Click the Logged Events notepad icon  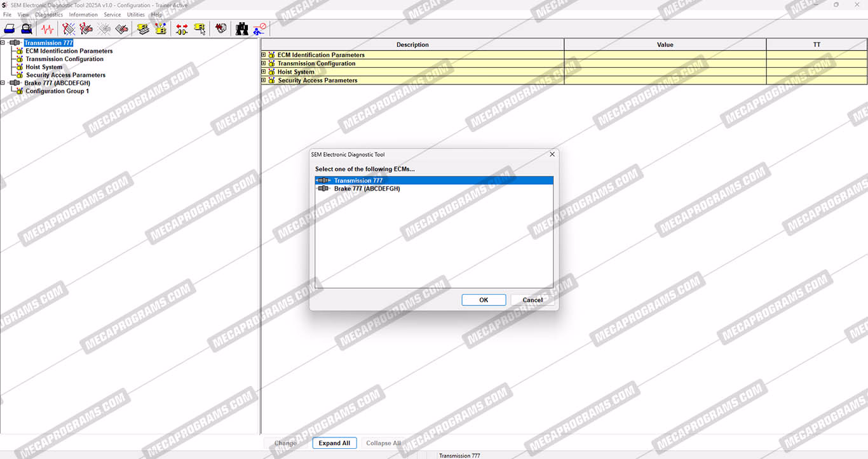[122, 29]
